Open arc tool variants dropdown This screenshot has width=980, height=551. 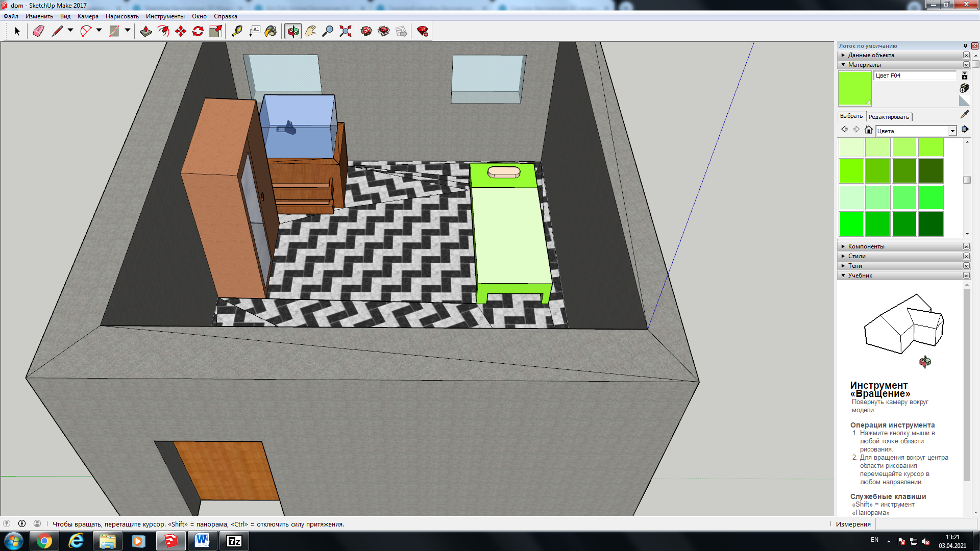pos(99,31)
